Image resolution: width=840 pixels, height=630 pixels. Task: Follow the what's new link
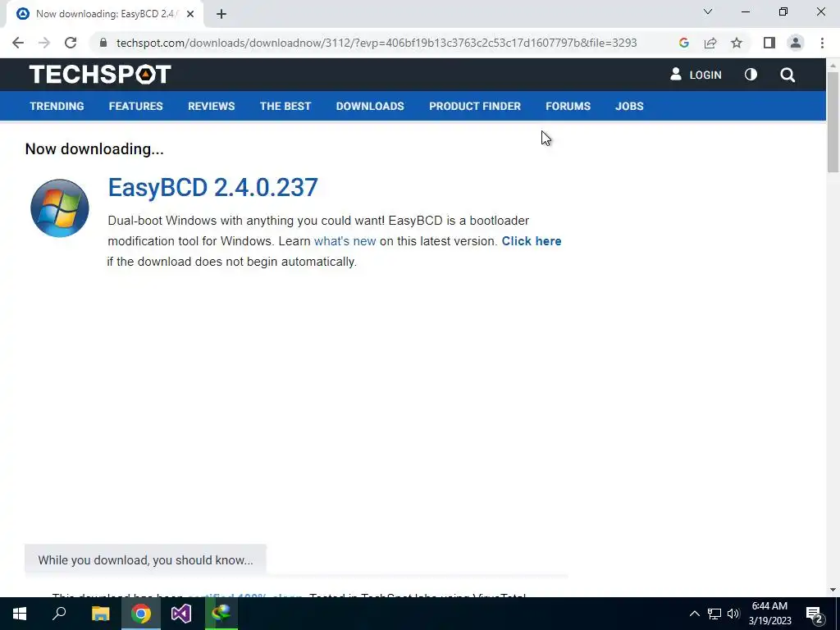coord(345,241)
